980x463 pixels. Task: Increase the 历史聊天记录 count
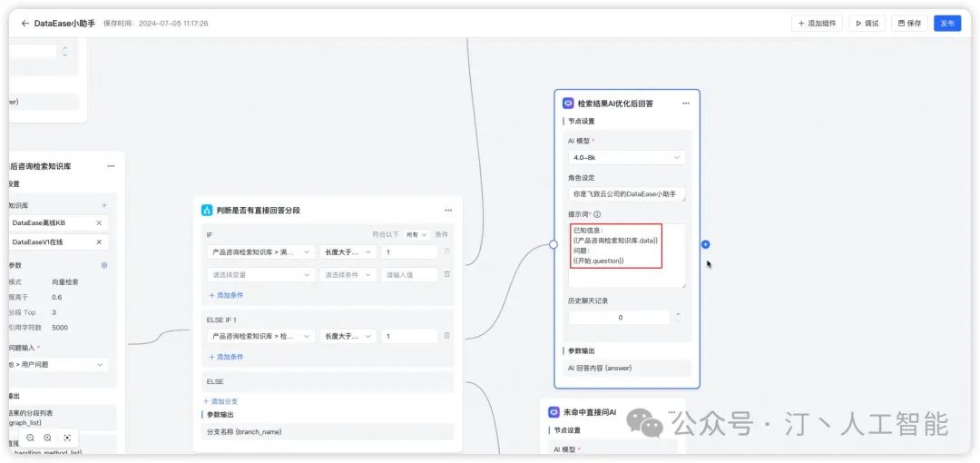679,314
